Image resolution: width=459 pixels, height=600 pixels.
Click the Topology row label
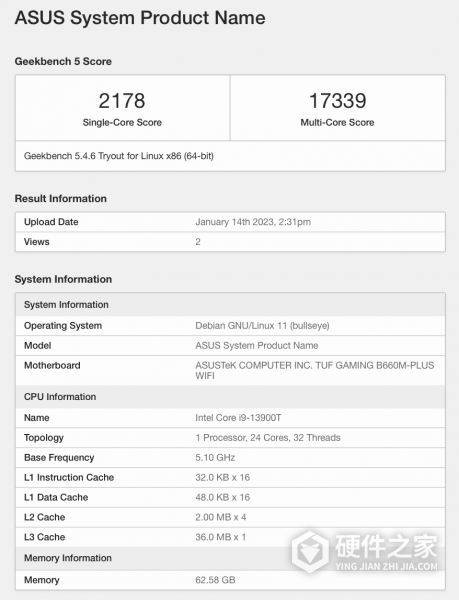44,438
